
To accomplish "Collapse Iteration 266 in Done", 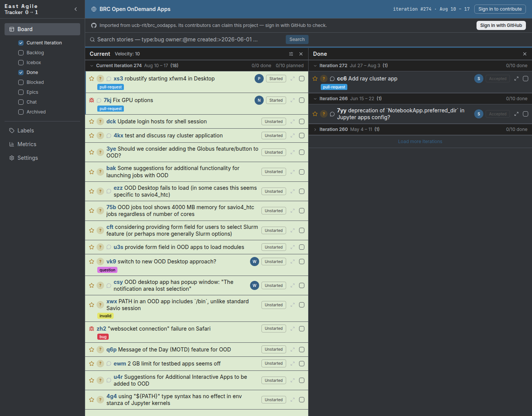I will click(x=315, y=99).
